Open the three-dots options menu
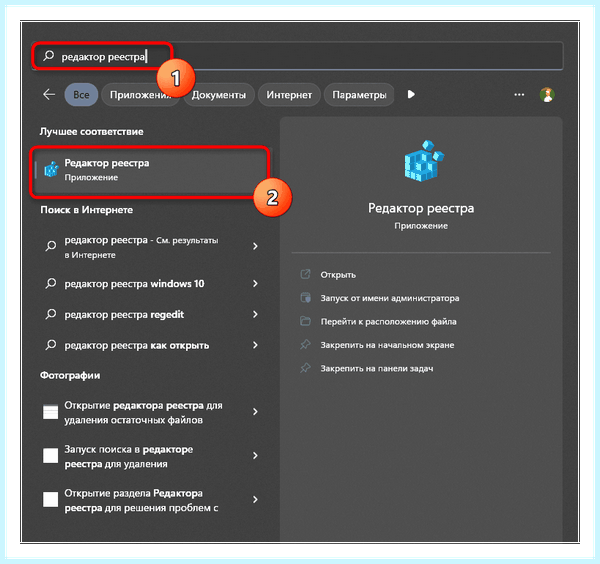600x564 pixels. [x=519, y=94]
